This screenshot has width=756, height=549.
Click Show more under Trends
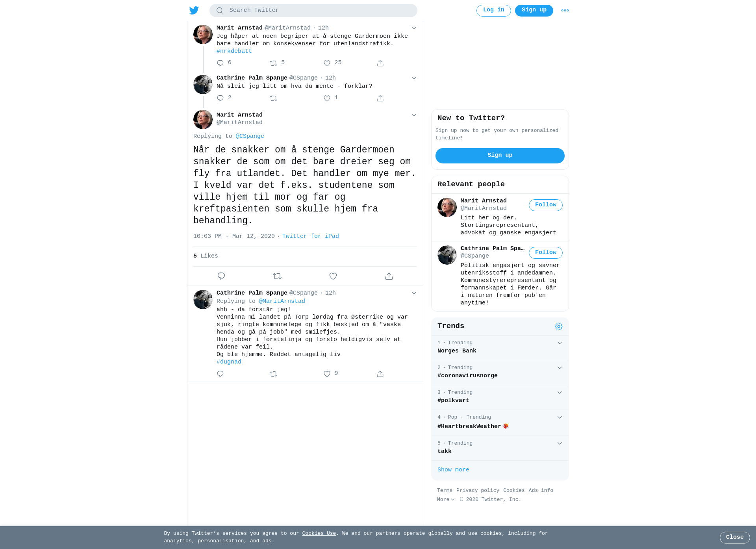453,470
